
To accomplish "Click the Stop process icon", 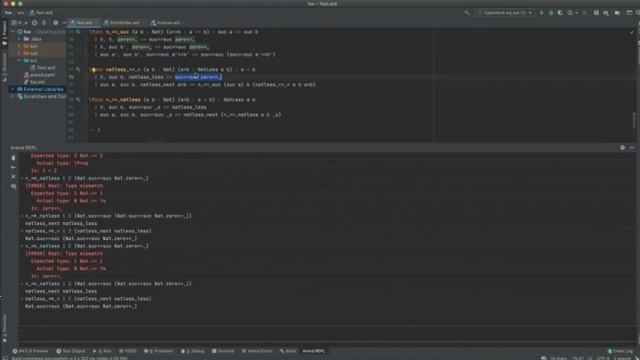I will [x=584, y=13].
